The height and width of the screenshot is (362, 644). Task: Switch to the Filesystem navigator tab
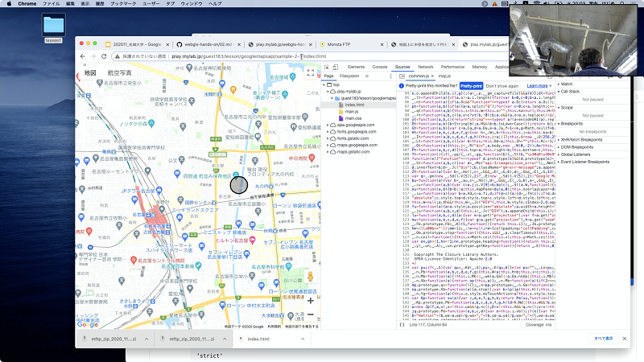tap(349, 76)
